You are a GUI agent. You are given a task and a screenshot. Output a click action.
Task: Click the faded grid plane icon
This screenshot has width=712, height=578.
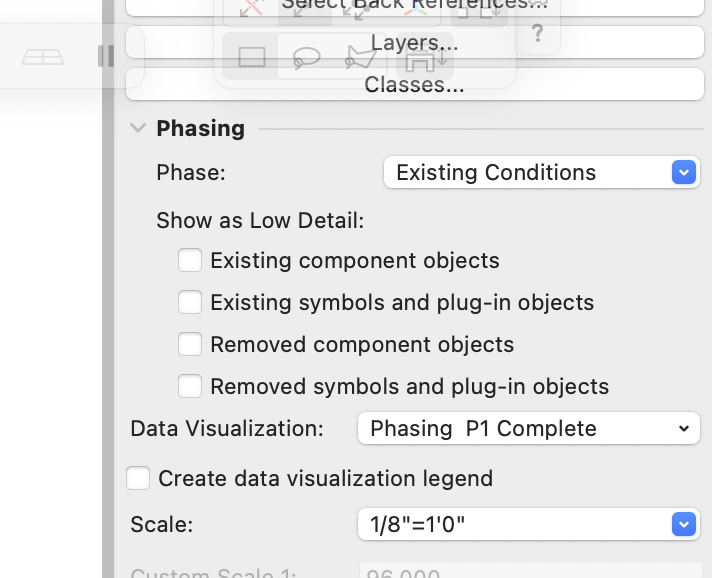[x=43, y=57]
